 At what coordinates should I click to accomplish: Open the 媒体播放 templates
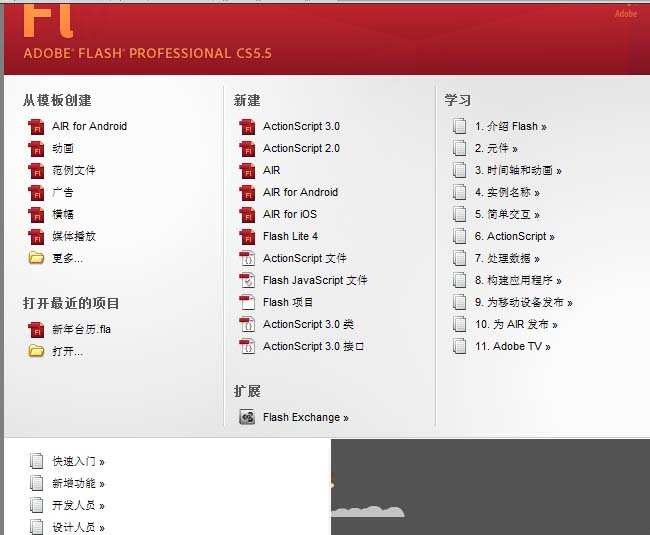tap(74, 236)
